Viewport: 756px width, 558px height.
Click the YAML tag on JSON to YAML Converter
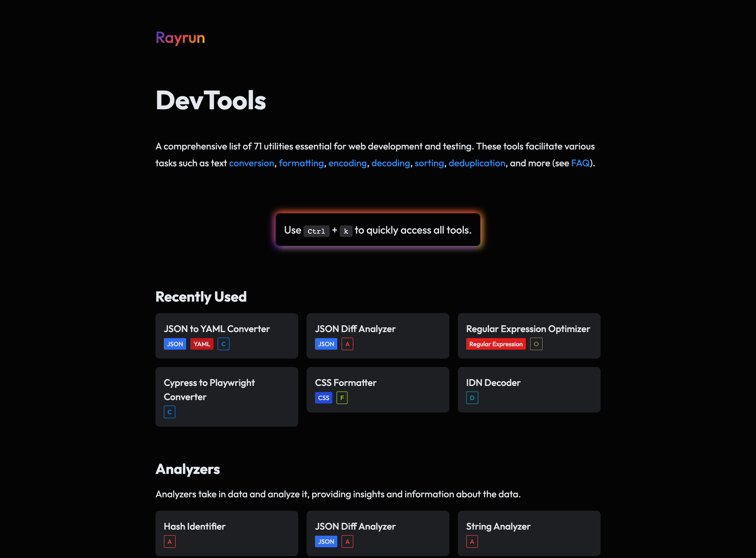click(202, 344)
